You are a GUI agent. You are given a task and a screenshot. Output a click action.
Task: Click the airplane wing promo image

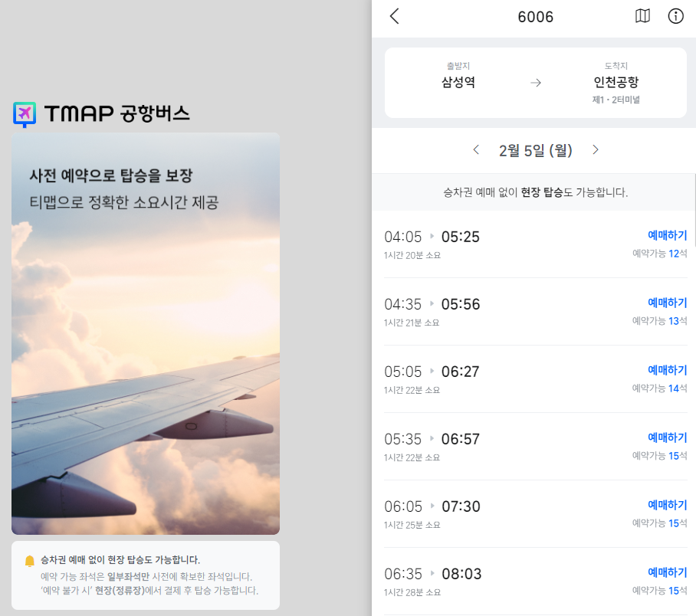pos(146,333)
